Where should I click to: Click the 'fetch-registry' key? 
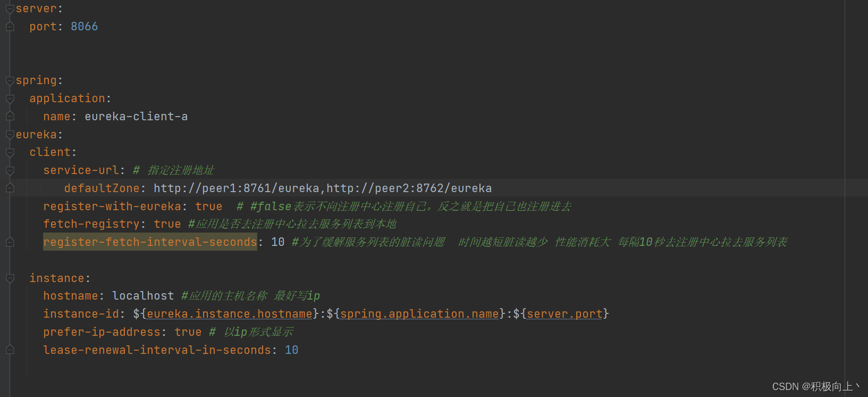(x=91, y=224)
